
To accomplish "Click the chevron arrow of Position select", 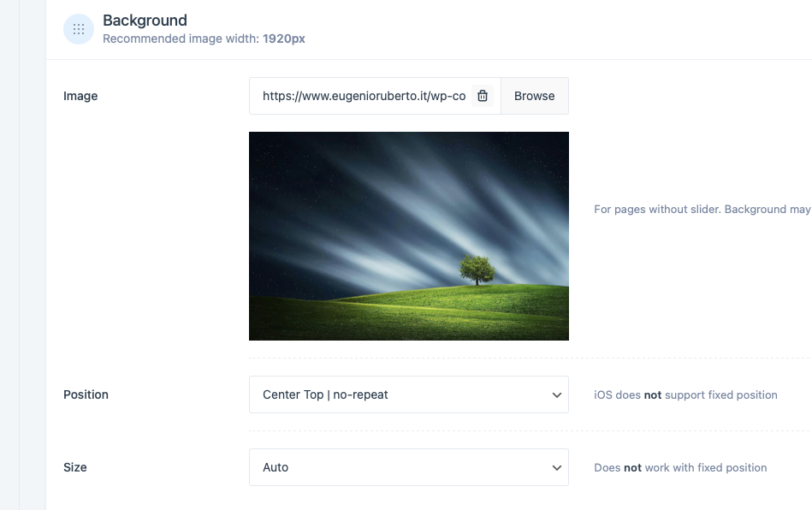I will pos(557,395).
